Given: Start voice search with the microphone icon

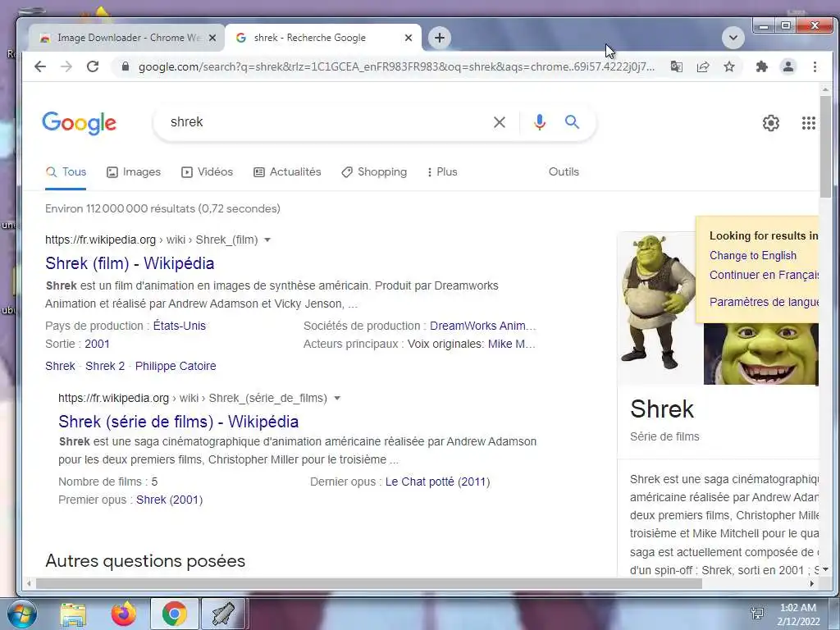Looking at the screenshot, I should [x=540, y=122].
